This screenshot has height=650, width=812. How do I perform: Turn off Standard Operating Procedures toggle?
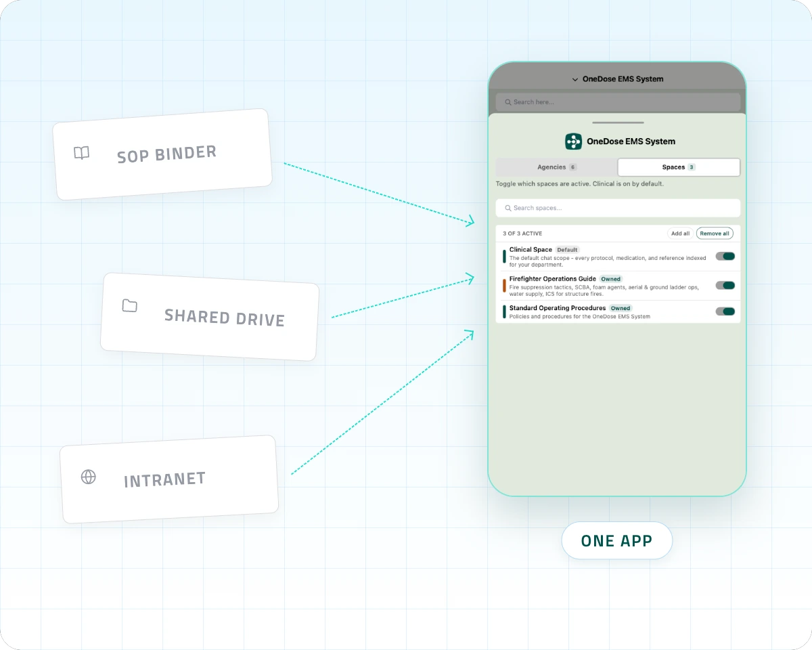point(725,311)
